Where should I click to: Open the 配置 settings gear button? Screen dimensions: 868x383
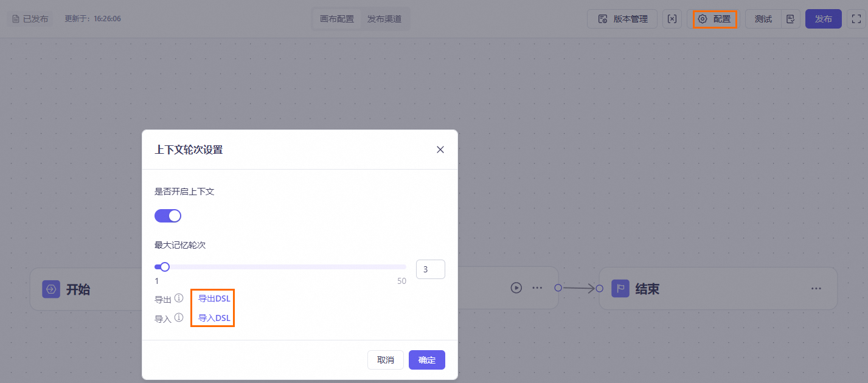pyautogui.click(x=715, y=19)
